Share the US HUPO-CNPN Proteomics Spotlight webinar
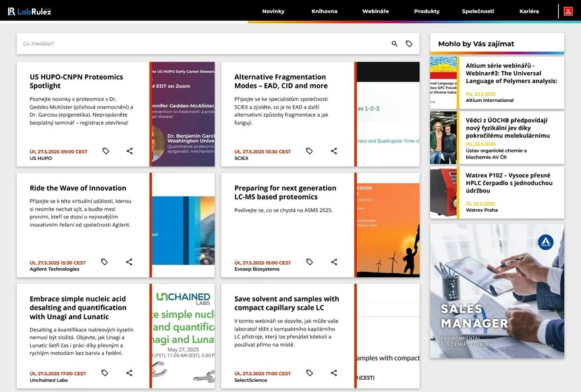Image resolution: width=581 pixels, height=392 pixels. (130, 151)
